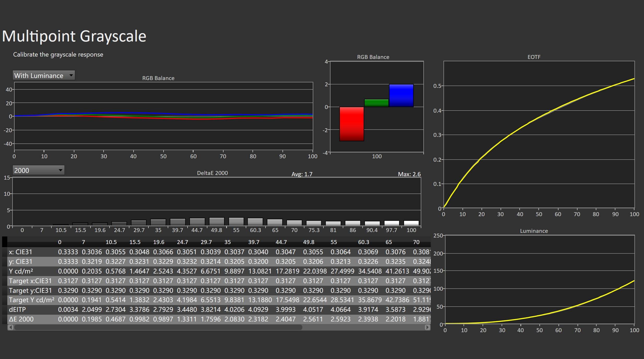This screenshot has width=644, height=359.
Task: Click the DeltaE bar at 35 percent
Action: point(158,222)
